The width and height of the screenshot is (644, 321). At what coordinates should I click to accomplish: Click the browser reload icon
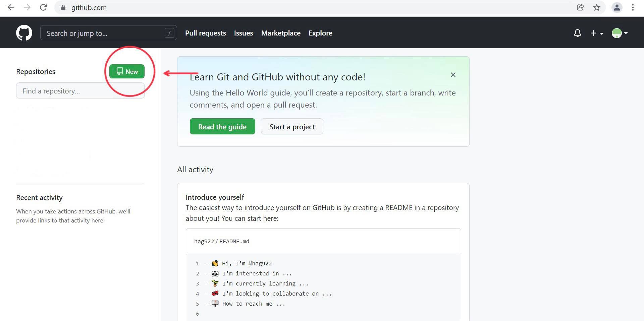[43, 7]
